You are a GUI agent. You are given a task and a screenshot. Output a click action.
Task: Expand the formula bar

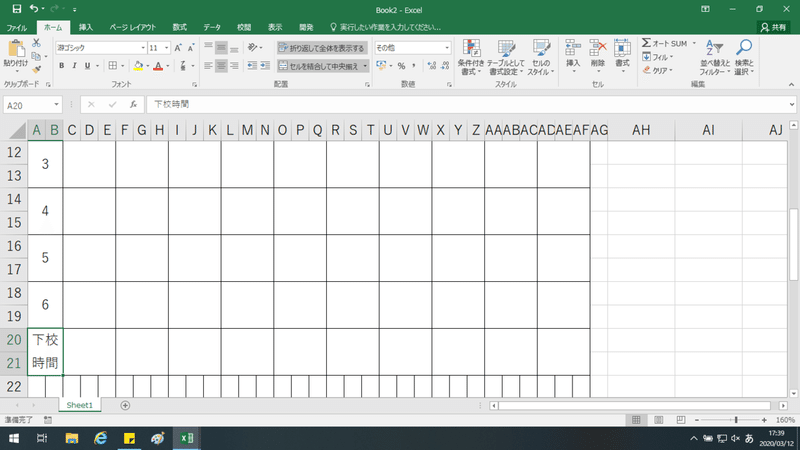[791, 105]
